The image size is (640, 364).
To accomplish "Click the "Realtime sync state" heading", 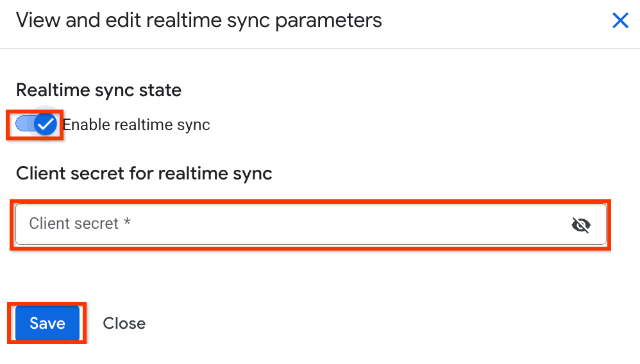I will (x=99, y=90).
